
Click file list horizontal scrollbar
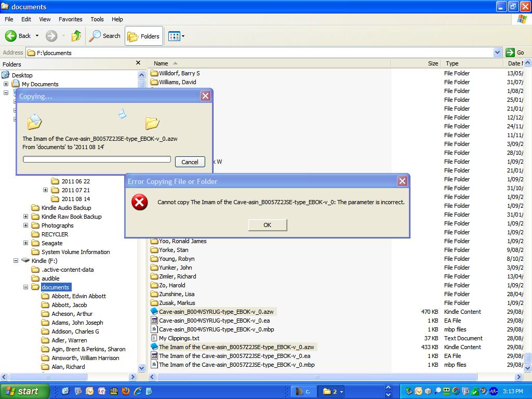coord(317,377)
